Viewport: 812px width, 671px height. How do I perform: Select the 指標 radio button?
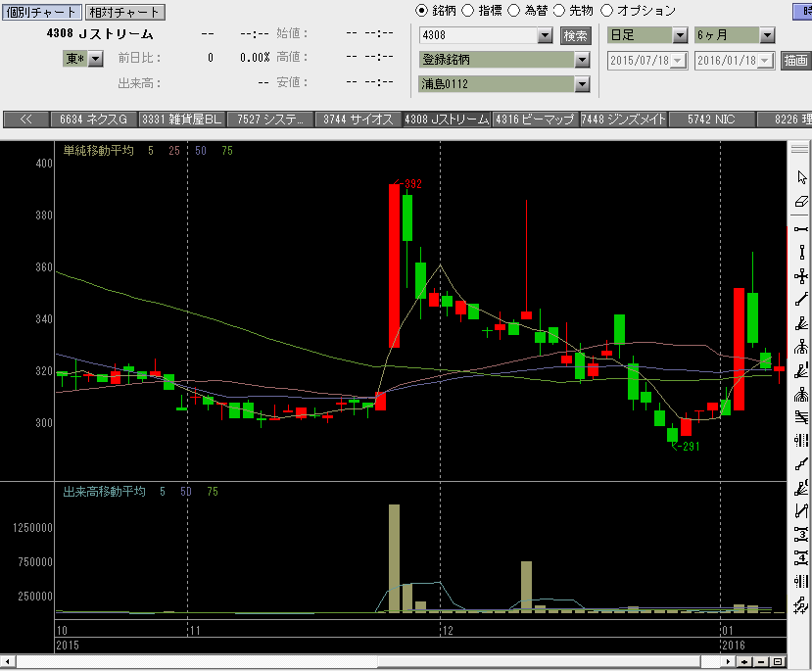coord(467,11)
